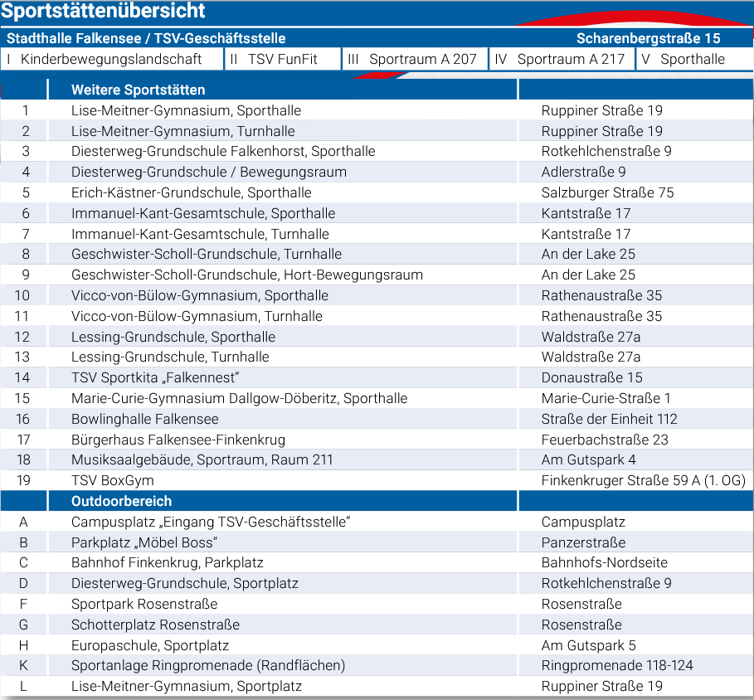Image resolution: width=754 pixels, height=700 pixels.
Task: Select address 'Rotkehlchenstraße 9' in row 3
Action: point(606,151)
